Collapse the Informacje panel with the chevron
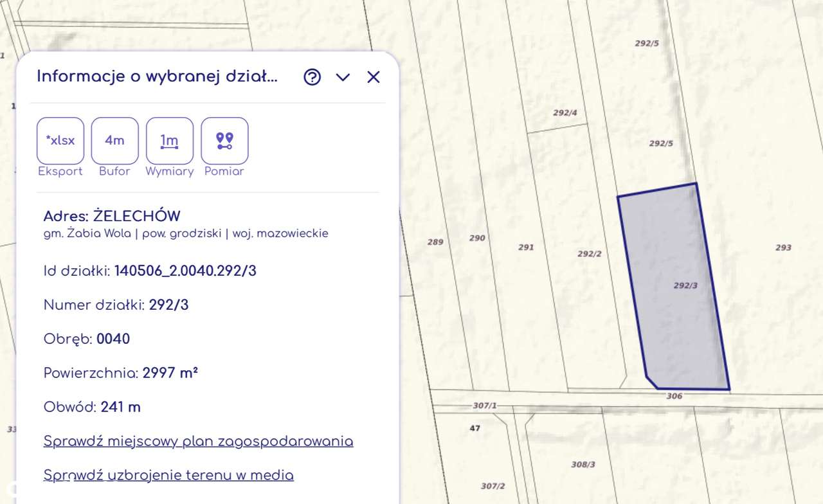 343,77
